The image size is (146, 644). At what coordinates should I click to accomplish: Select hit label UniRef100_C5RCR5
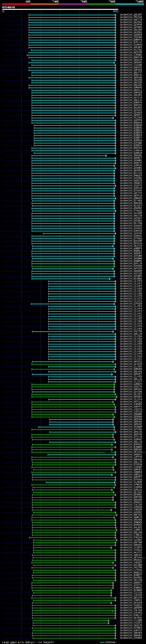[x=131, y=509]
